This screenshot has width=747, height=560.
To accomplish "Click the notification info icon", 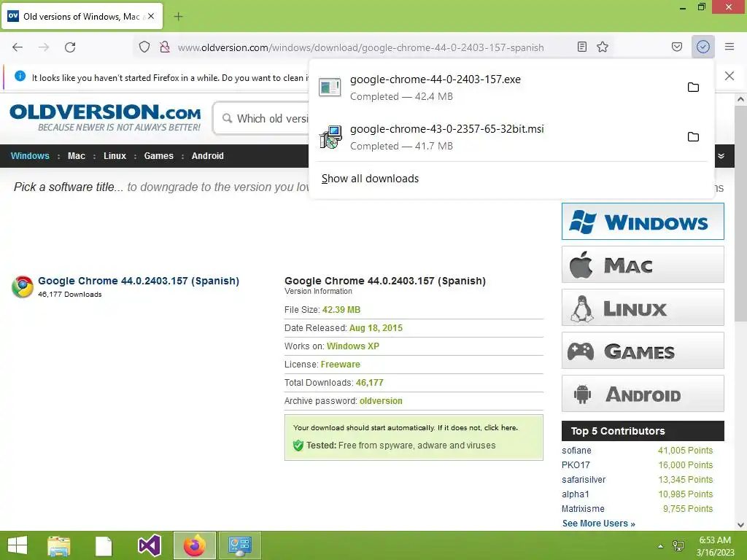I will (20, 76).
